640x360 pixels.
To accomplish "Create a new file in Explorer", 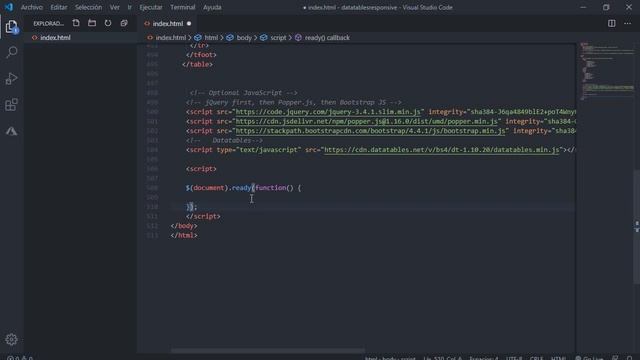I will (76, 23).
